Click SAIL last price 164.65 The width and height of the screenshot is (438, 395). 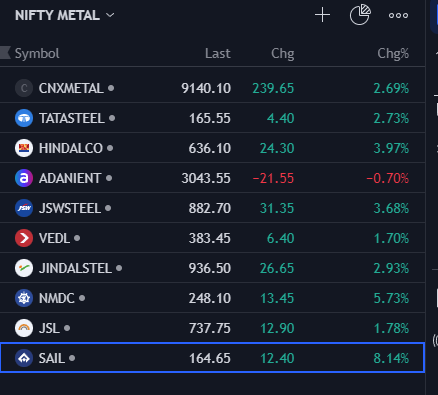pos(210,358)
